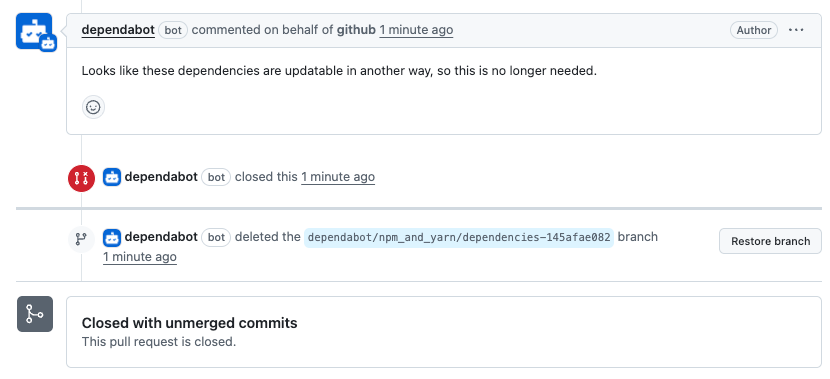Select the dependabot/npm_and_yarn branch name label
This screenshot has height=379, width=830.
tap(459, 238)
